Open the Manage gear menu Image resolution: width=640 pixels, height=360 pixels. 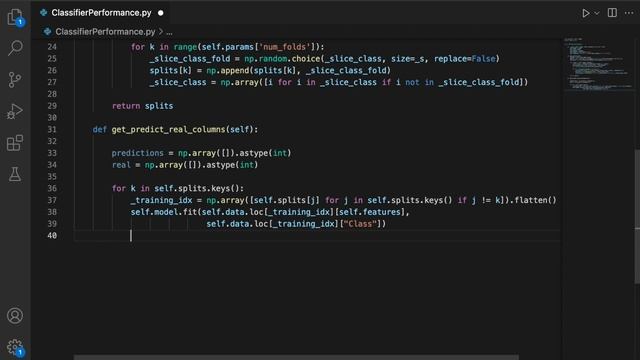pos(15,347)
